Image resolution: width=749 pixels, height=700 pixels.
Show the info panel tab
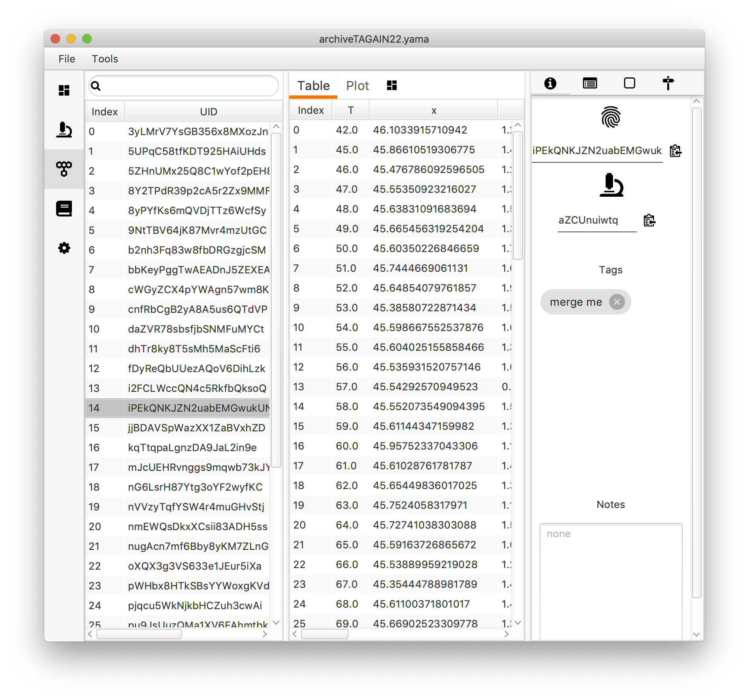coord(550,83)
